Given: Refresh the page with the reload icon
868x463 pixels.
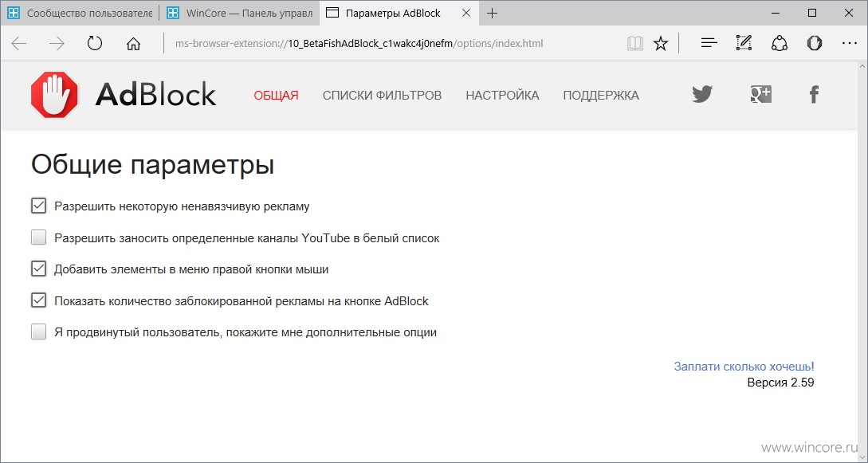Looking at the screenshot, I should pyautogui.click(x=95, y=43).
